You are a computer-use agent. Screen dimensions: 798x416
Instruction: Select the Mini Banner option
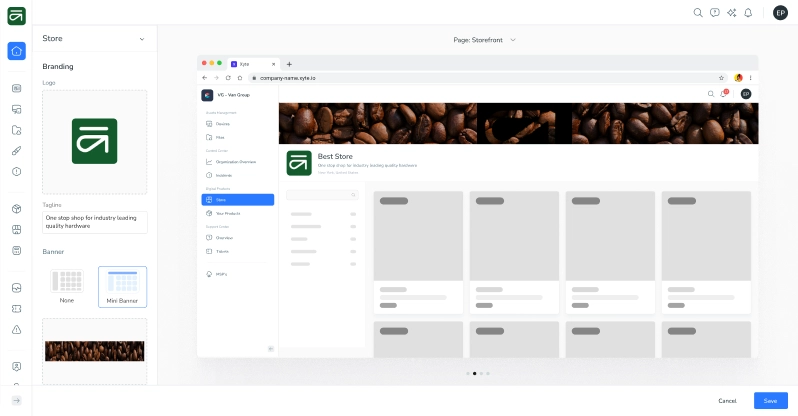pyautogui.click(x=122, y=287)
